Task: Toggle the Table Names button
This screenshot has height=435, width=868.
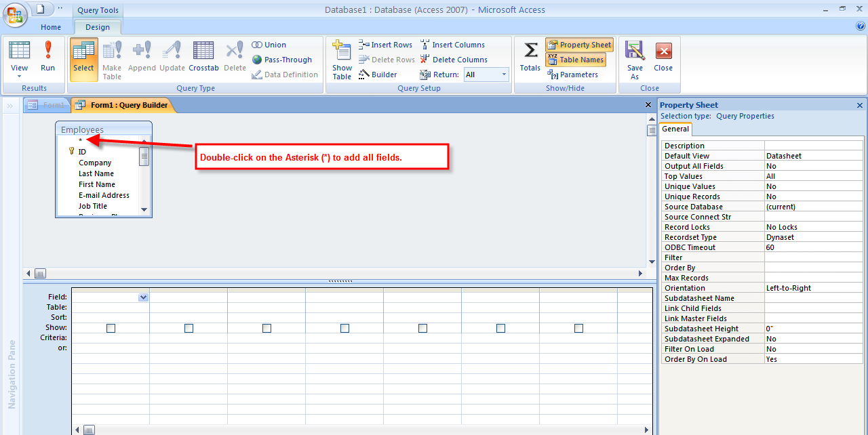Action: pyautogui.click(x=576, y=60)
